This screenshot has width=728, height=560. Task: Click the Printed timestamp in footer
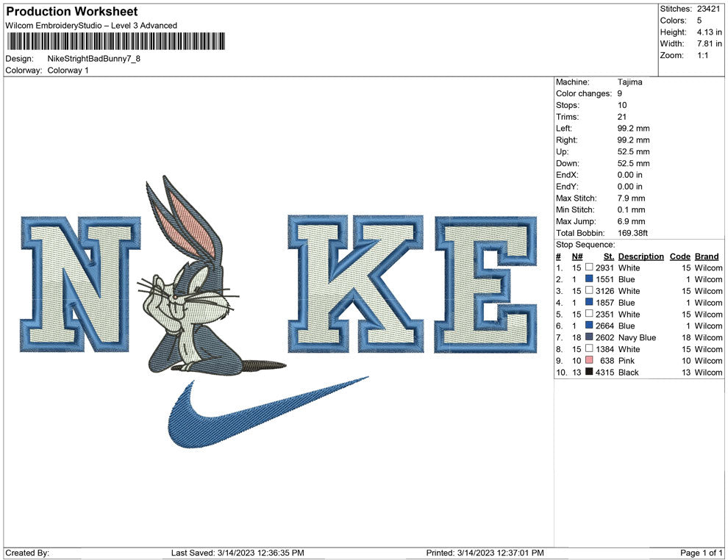(x=485, y=553)
